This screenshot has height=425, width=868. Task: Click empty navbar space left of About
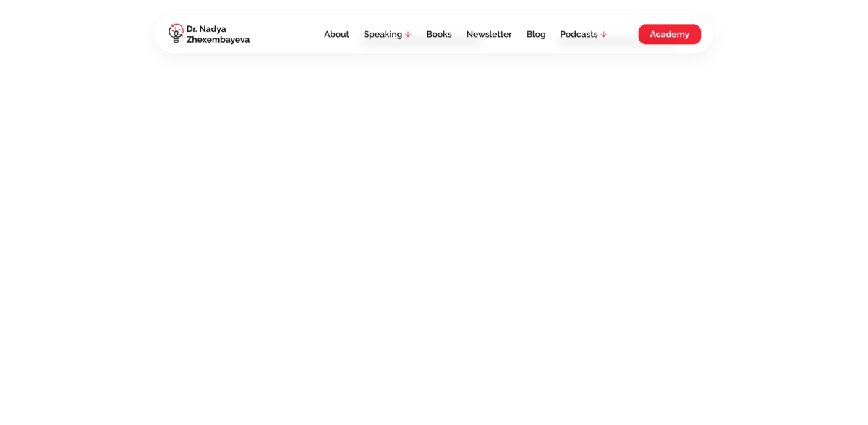point(286,34)
